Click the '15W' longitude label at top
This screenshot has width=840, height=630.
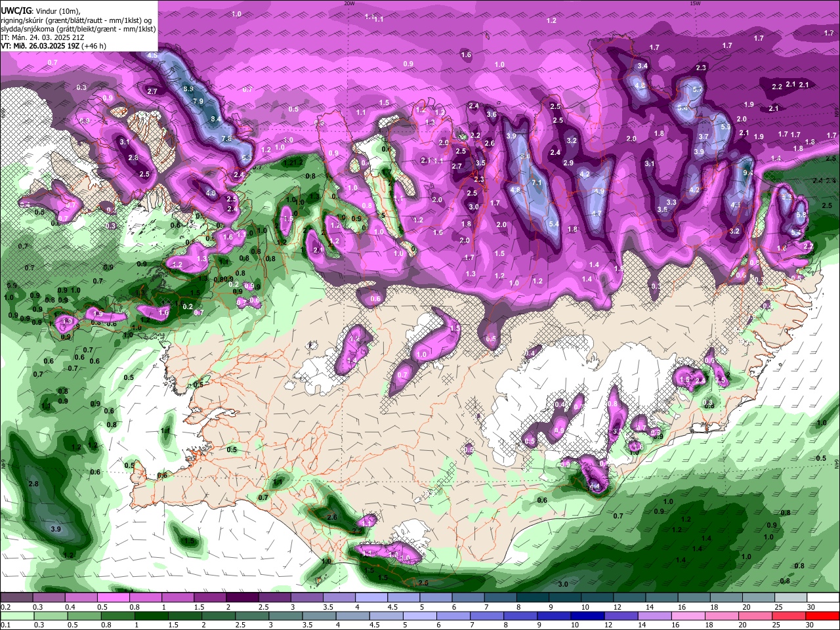pyautogui.click(x=695, y=3)
